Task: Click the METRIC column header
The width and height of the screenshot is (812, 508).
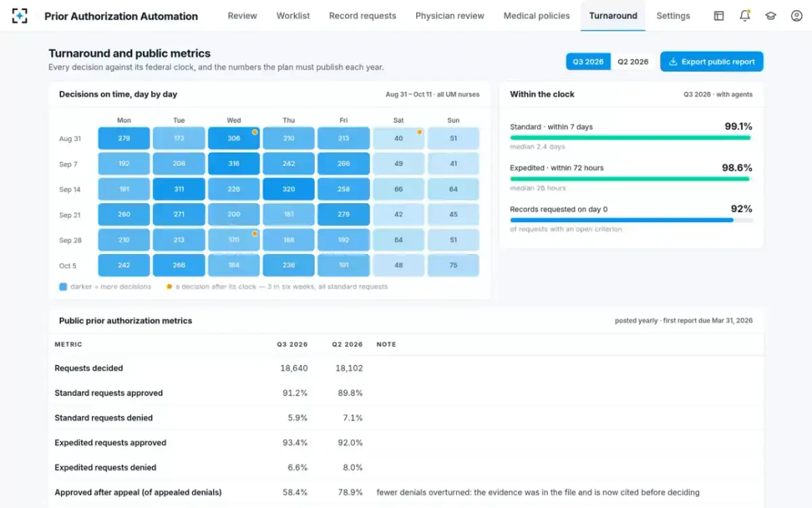Action: tap(68, 344)
